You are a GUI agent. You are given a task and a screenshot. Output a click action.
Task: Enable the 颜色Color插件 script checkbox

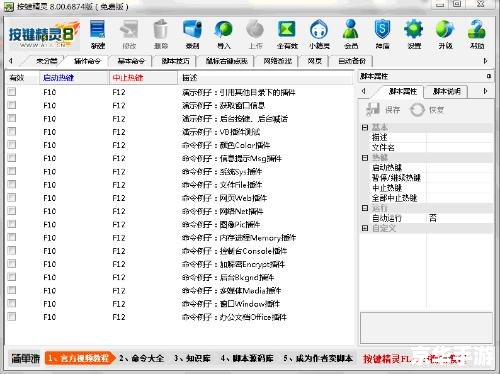click(12, 145)
